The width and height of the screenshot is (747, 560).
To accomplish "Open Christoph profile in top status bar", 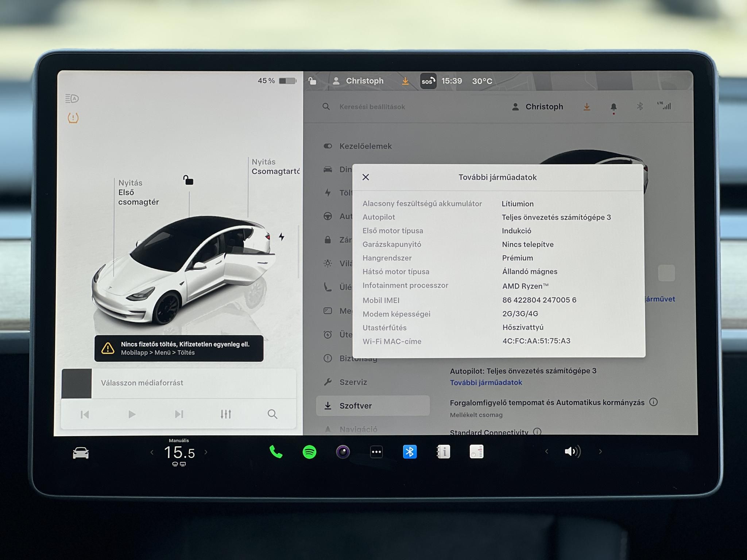I will pos(358,81).
